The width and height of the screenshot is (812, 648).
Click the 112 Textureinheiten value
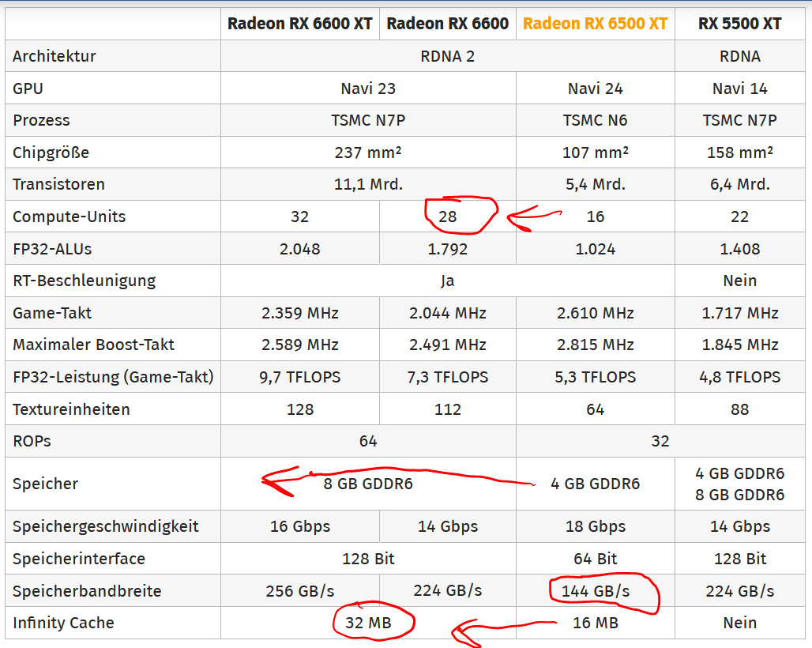pos(447,409)
